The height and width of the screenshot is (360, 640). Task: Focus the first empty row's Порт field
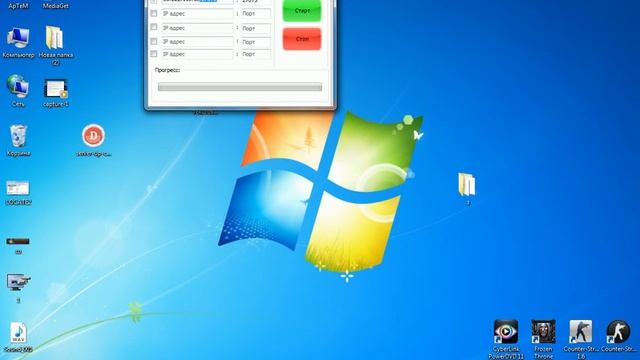256,14
